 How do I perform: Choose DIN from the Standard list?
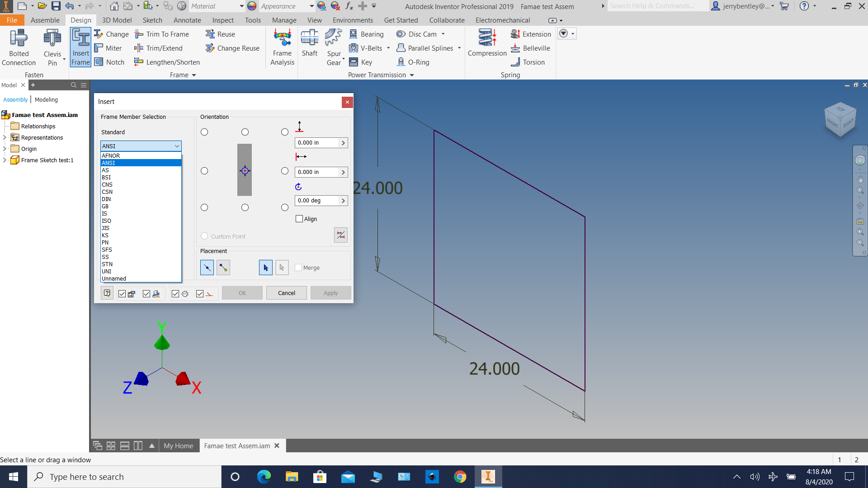107,199
